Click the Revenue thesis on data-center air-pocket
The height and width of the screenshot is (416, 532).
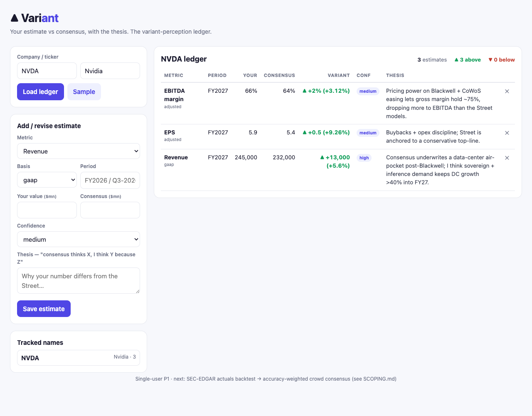pyautogui.click(x=440, y=170)
